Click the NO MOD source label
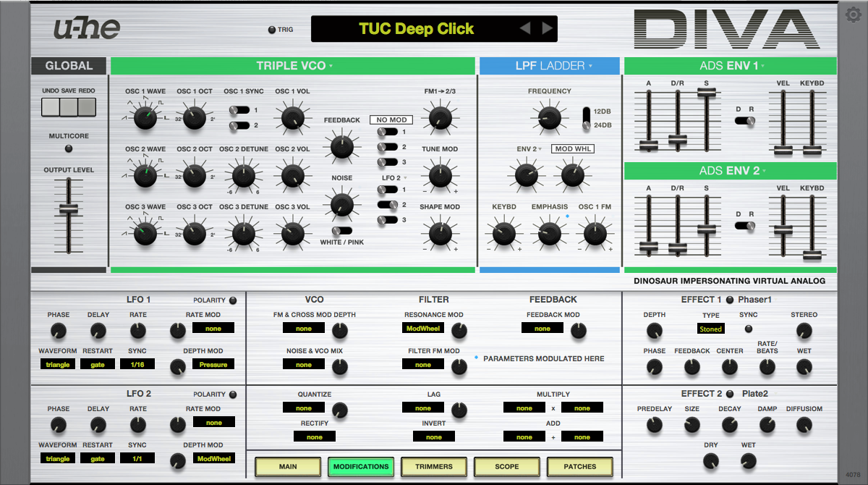The width and height of the screenshot is (868, 485). [392, 119]
